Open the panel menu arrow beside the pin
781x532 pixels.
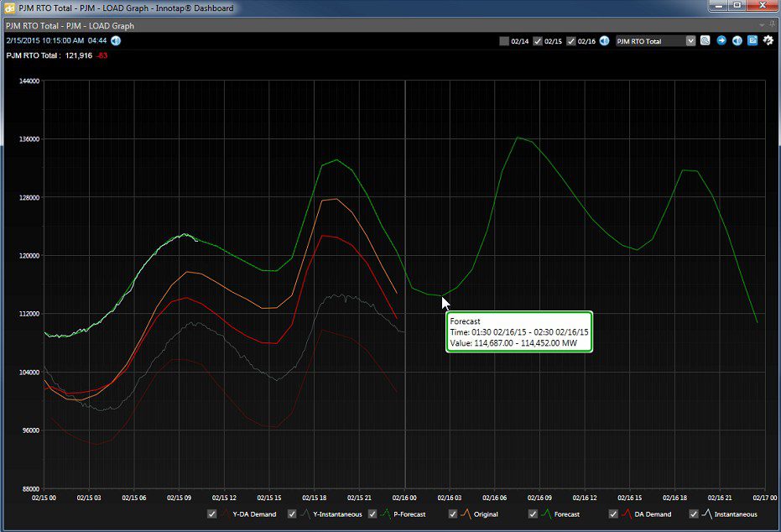pyautogui.click(x=762, y=25)
